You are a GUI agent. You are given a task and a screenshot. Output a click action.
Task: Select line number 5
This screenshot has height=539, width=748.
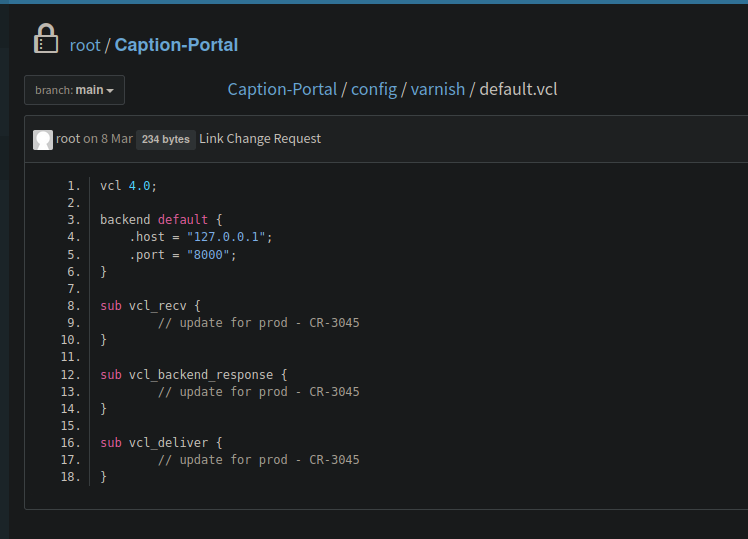[x=74, y=255]
